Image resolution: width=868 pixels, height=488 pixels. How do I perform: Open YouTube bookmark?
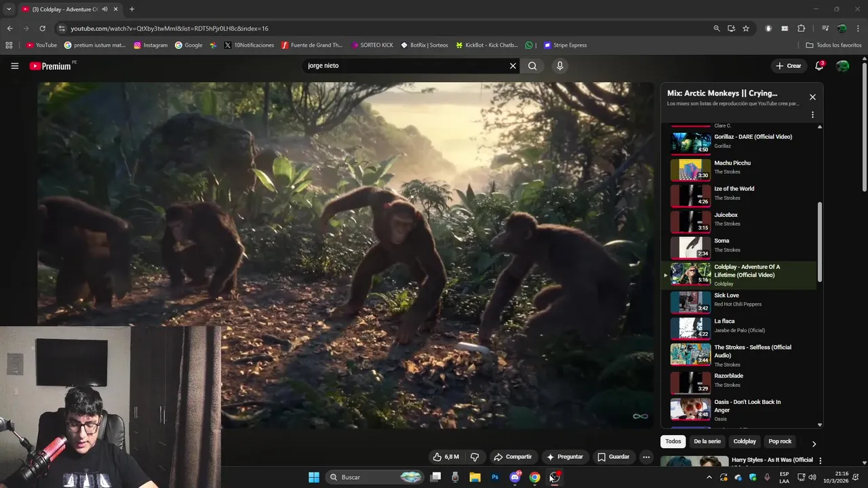(x=41, y=45)
